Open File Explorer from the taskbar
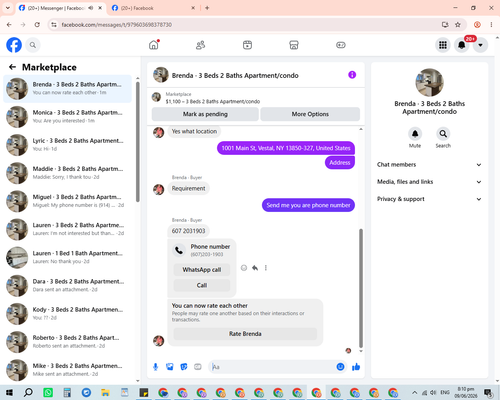The image size is (500, 400). (105, 393)
